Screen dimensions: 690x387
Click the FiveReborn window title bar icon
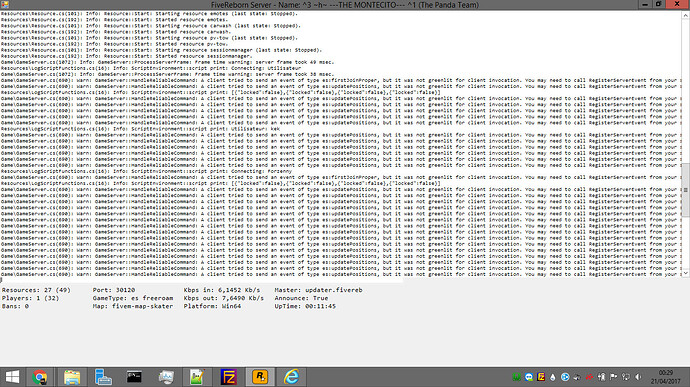click(5, 5)
